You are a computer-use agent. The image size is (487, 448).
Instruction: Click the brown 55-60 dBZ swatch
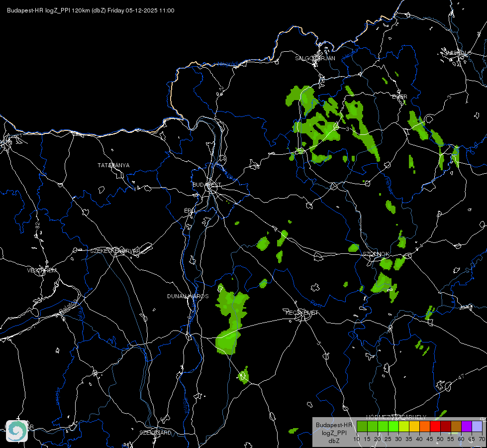pos(456,426)
